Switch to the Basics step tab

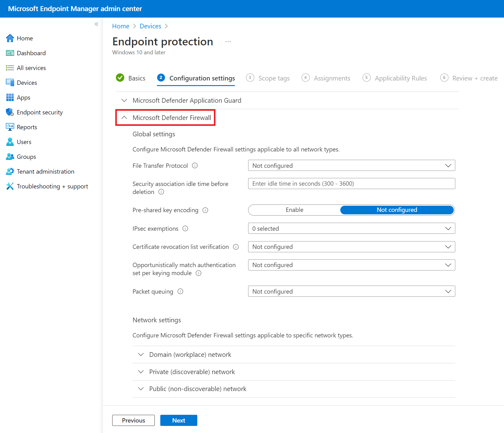coord(137,78)
